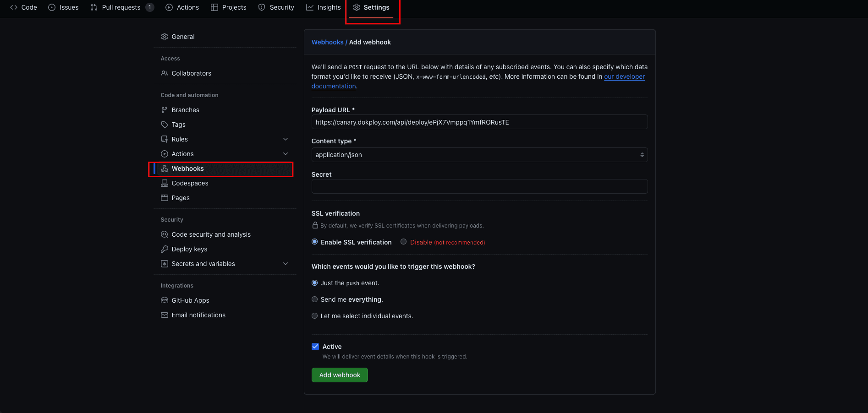Expand the sidebar Actions section chevron

[286, 154]
